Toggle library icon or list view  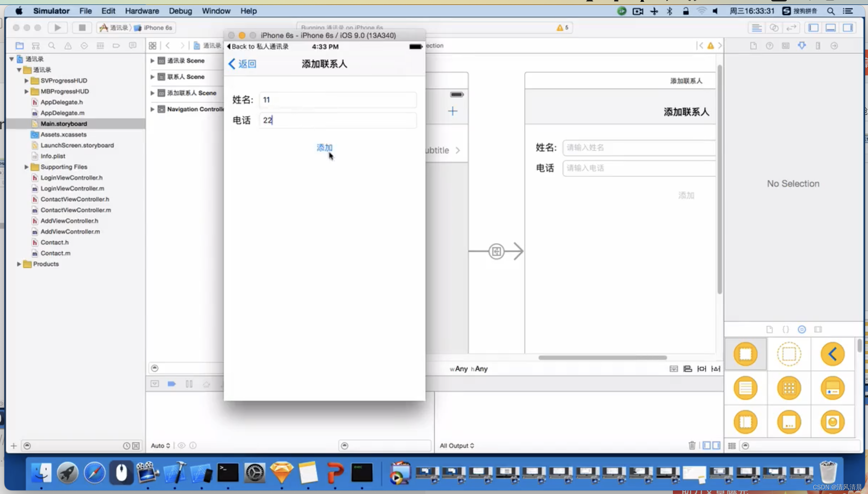[x=732, y=446]
